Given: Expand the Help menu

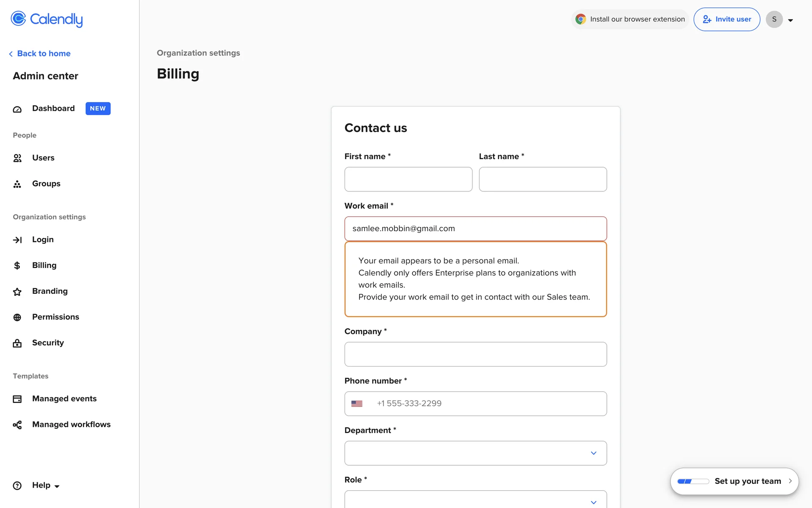Looking at the screenshot, I should (41, 486).
